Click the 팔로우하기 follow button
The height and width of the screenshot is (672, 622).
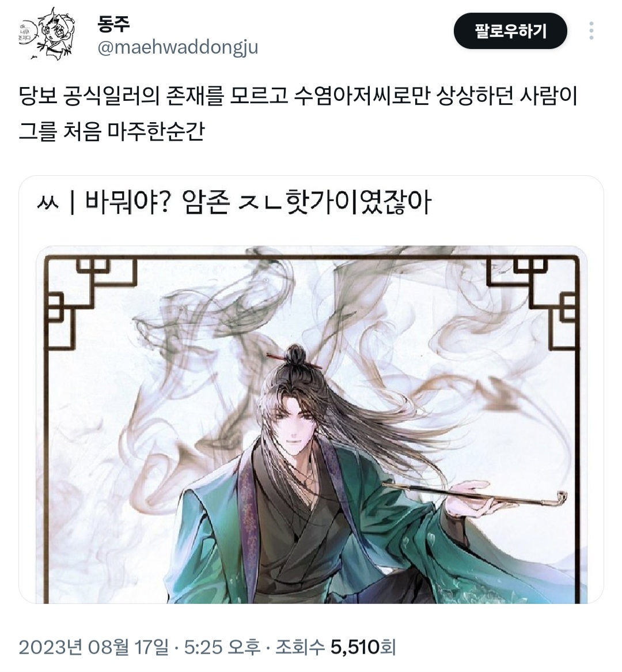[510, 31]
